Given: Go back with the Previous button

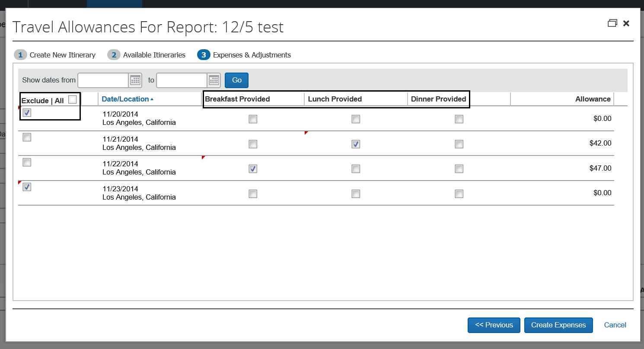Looking at the screenshot, I should (x=494, y=325).
